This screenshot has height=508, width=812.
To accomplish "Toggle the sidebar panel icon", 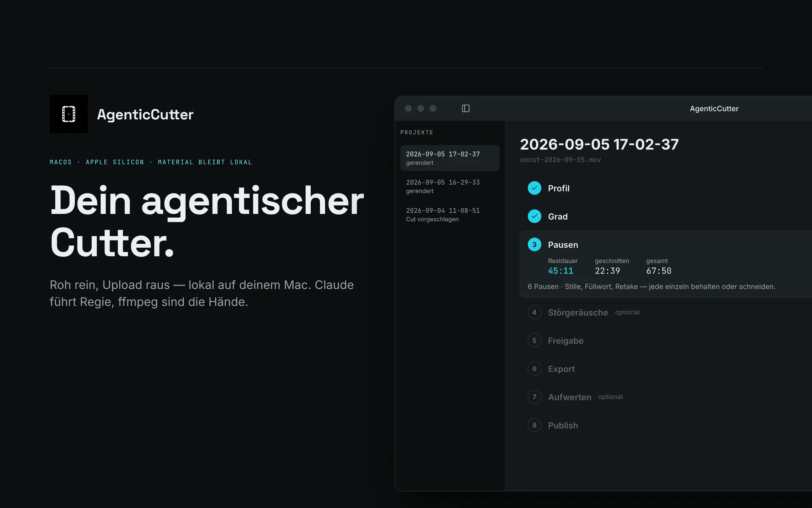I will 466,108.
